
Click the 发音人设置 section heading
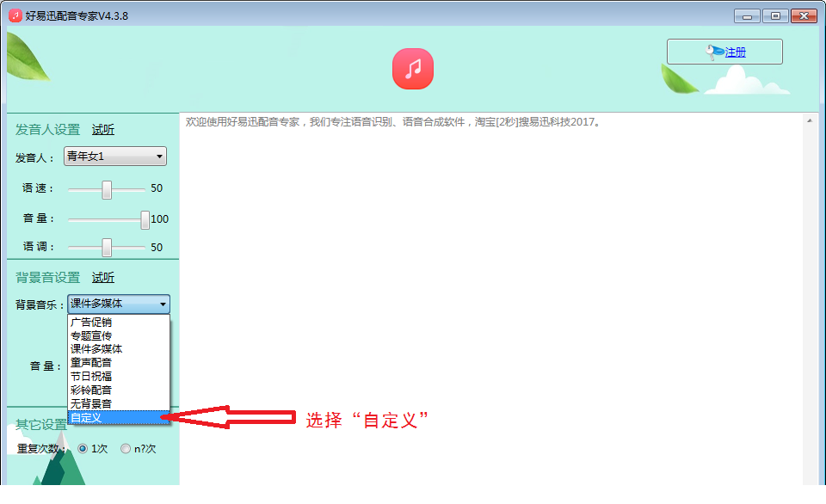[48, 130]
